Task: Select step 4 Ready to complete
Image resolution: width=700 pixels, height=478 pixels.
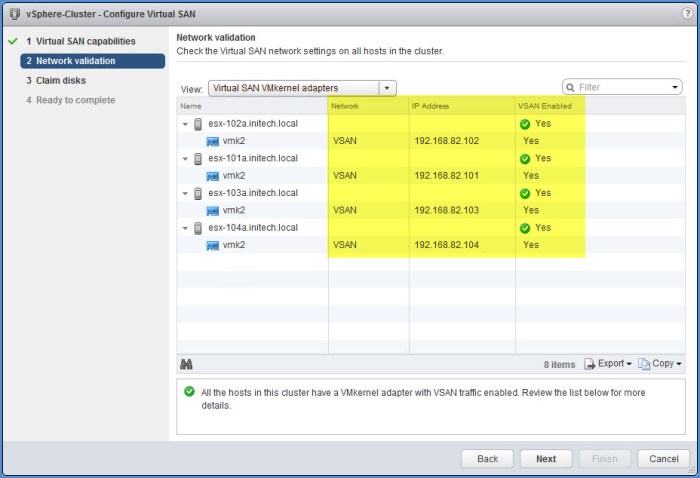Action: point(71,100)
